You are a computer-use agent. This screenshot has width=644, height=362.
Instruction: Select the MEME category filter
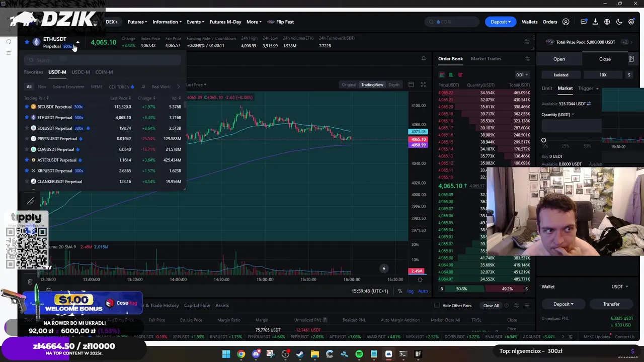click(x=97, y=86)
